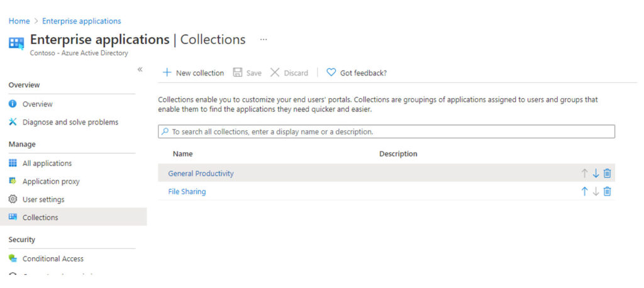Click the Save disk icon
This screenshot has height=288, width=644.
238,73
